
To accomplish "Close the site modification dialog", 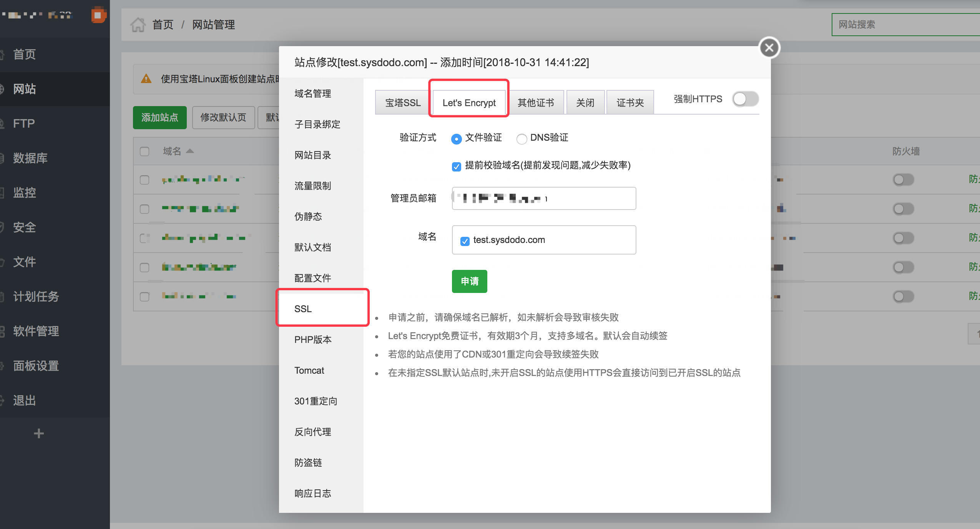I will coord(769,48).
